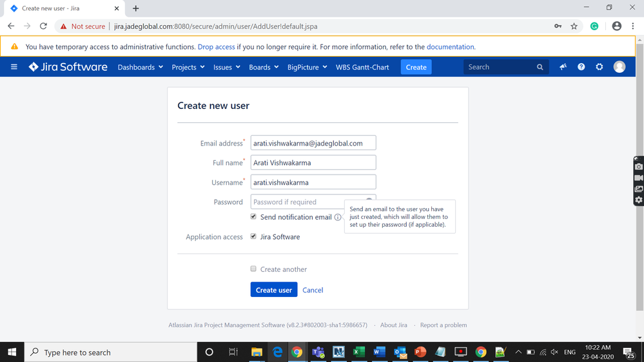This screenshot has width=644, height=362.
Task: Open the Chrome three-dot menu
Action: point(633,26)
